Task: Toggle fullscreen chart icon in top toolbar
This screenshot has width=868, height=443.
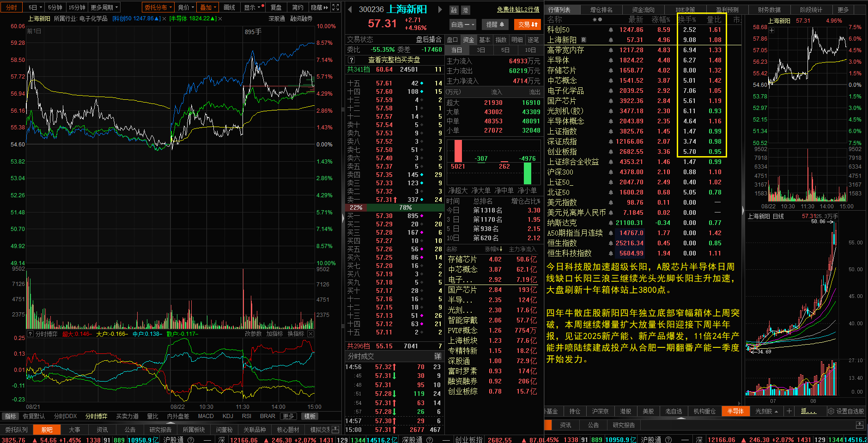Action: 336,7
